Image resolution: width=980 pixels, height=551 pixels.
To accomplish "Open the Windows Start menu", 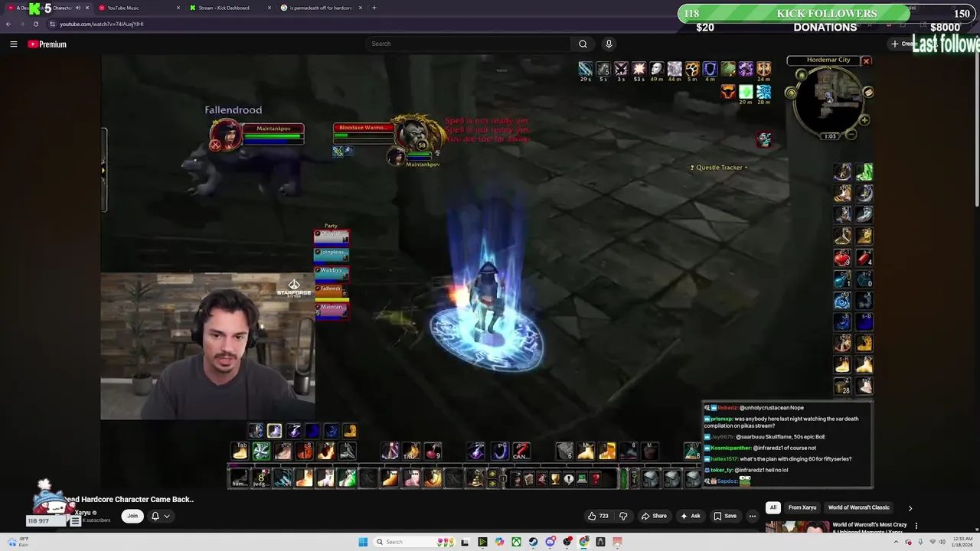I will click(363, 542).
